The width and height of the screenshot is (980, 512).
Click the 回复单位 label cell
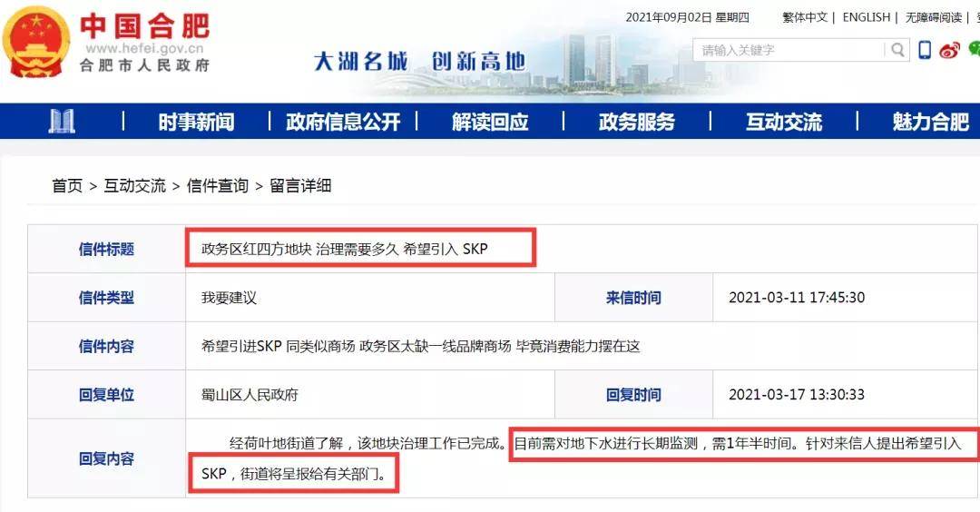coord(106,395)
